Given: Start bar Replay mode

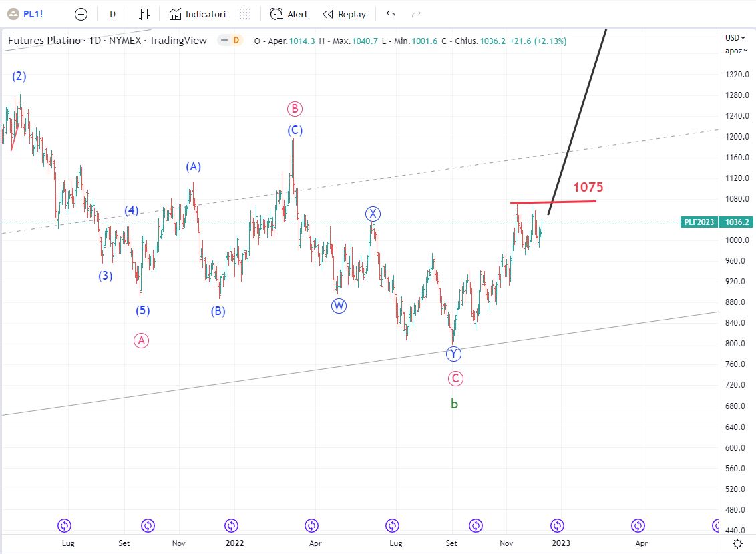Looking at the screenshot, I should [x=344, y=15].
